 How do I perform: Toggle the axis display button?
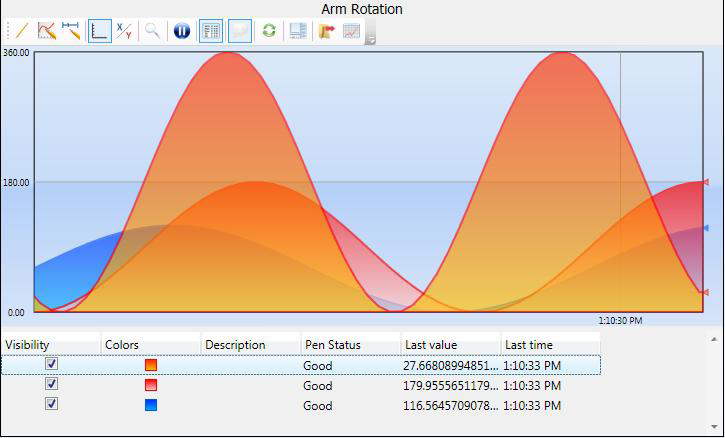(99, 31)
